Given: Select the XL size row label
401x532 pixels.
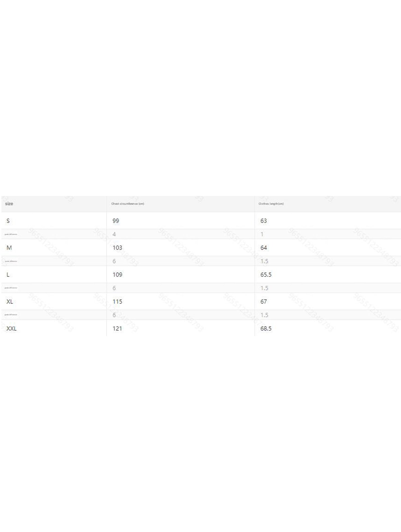Looking at the screenshot, I should tap(10, 301).
